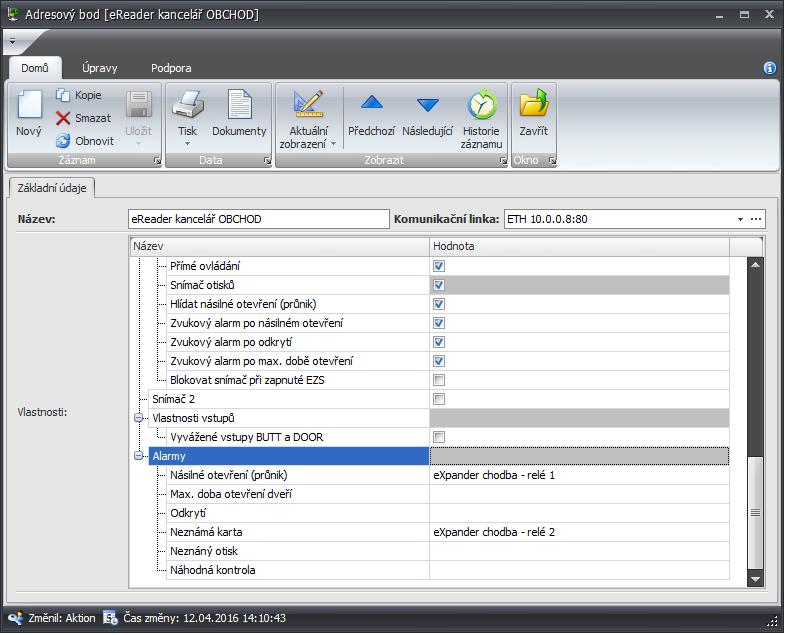Screen dimensions: 786x635
Task: Click scrollbar down arrow in properties list
Action: point(755,579)
